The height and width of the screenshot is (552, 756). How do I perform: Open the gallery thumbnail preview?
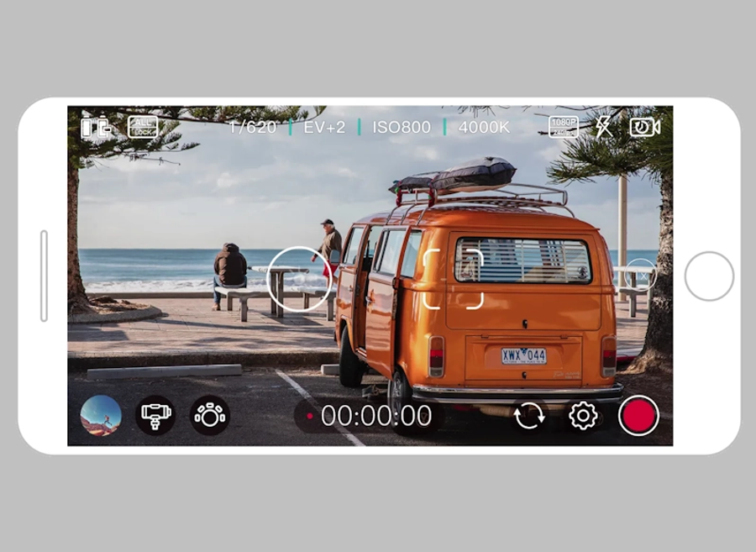click(101, 416)
